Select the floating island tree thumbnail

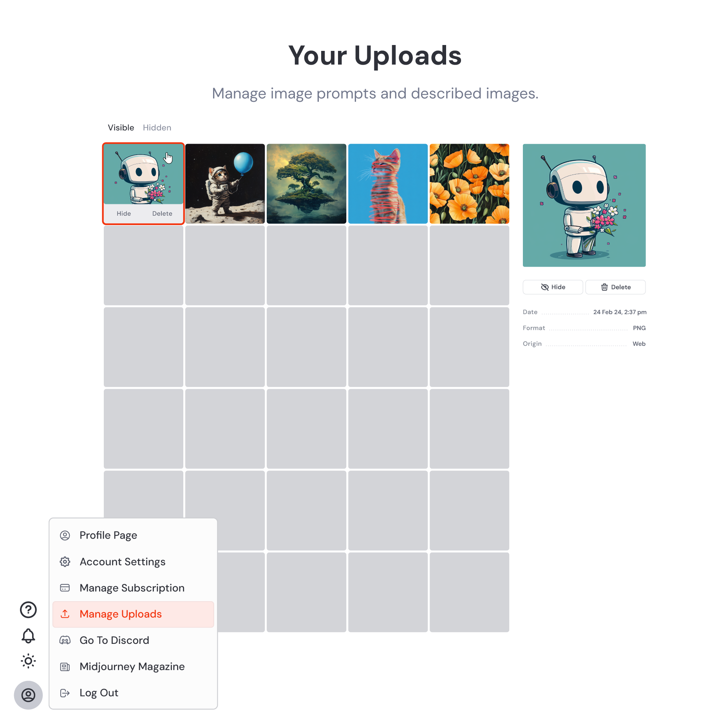(307, 184)
